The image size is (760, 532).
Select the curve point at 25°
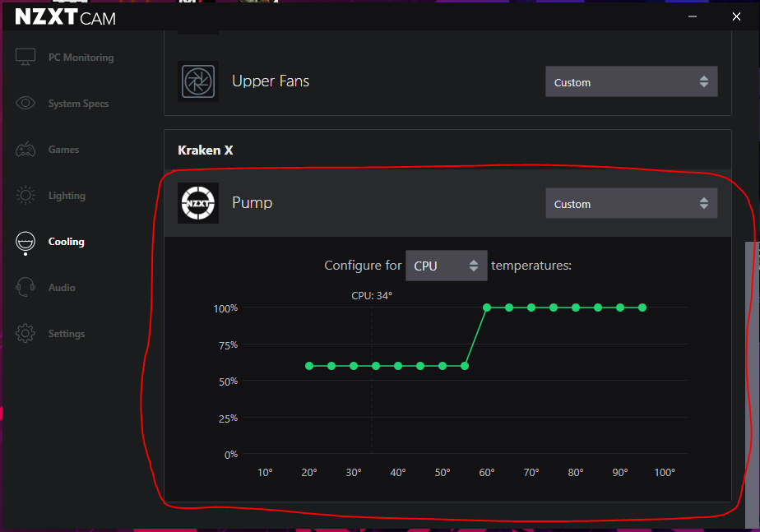331,366
